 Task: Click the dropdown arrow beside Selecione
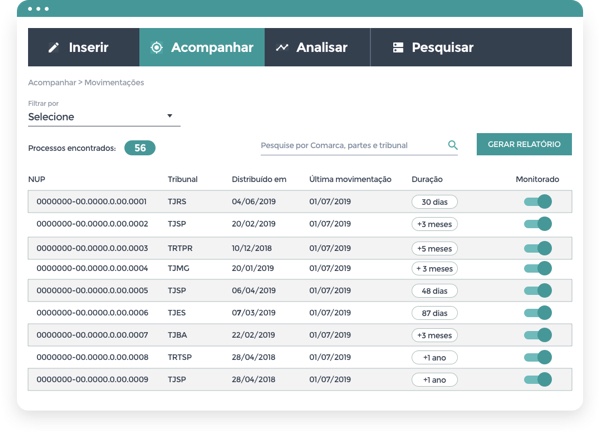click(170, 116)
